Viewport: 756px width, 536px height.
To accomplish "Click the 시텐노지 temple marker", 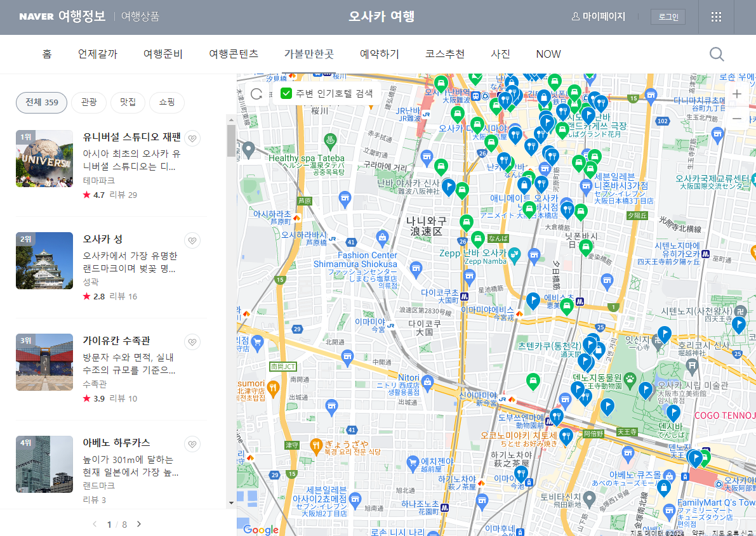I will pos(741,312).
